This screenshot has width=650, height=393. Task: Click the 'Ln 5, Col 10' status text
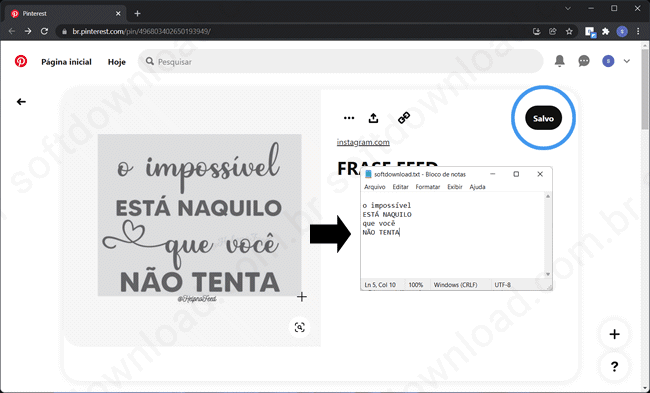coord(380,285)
